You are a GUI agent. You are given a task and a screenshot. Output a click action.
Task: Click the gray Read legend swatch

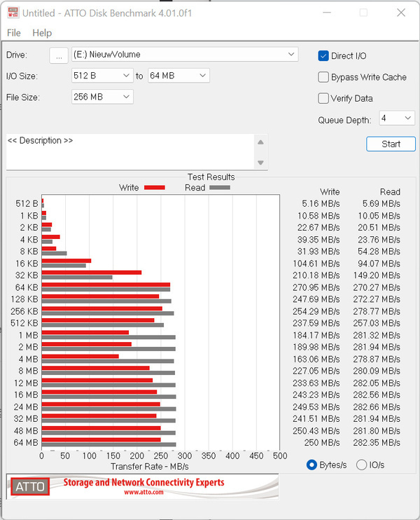tap(220, 188)
